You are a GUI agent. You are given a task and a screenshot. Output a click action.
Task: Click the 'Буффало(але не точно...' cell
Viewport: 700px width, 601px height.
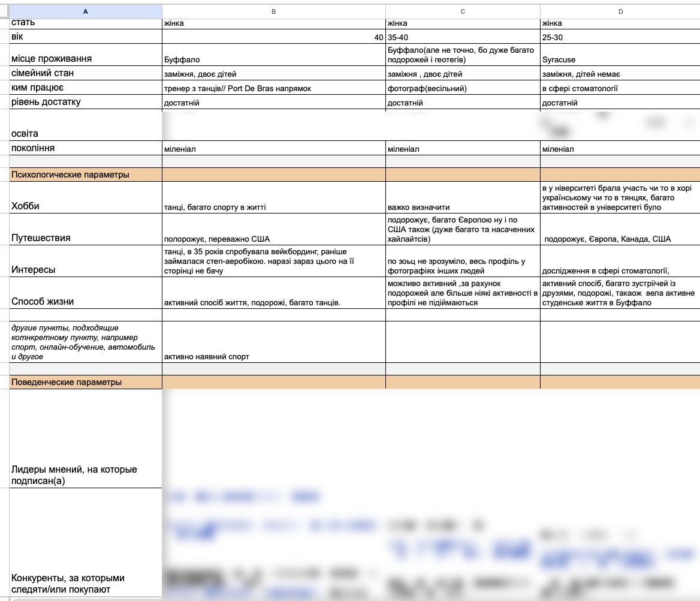[463, 55]
